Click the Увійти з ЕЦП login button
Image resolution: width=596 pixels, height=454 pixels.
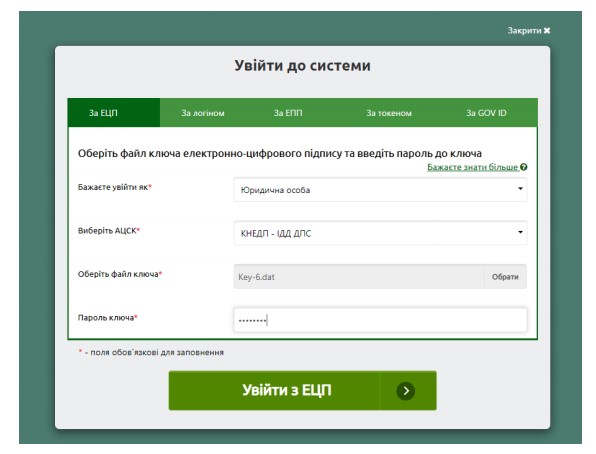pos(302,391)
